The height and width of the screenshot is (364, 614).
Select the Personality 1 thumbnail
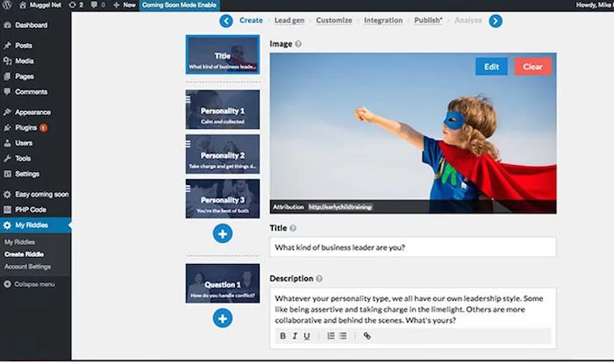[223, 110]
